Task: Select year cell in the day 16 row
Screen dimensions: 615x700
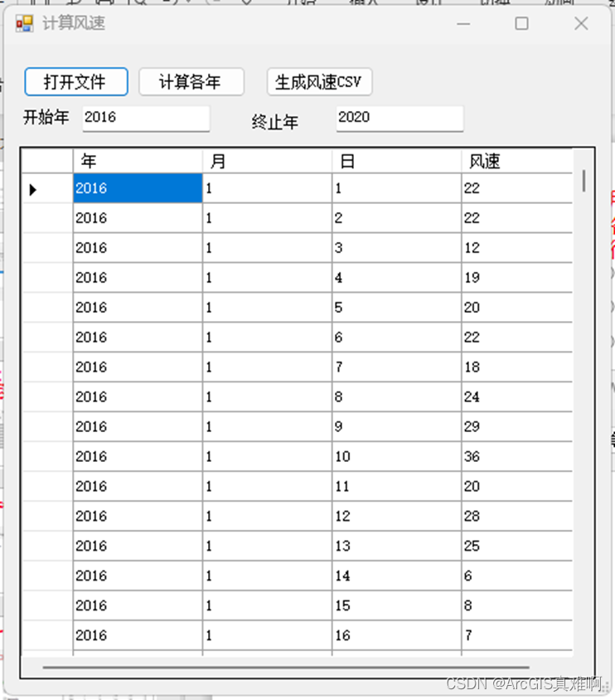Action: (138, 635)
